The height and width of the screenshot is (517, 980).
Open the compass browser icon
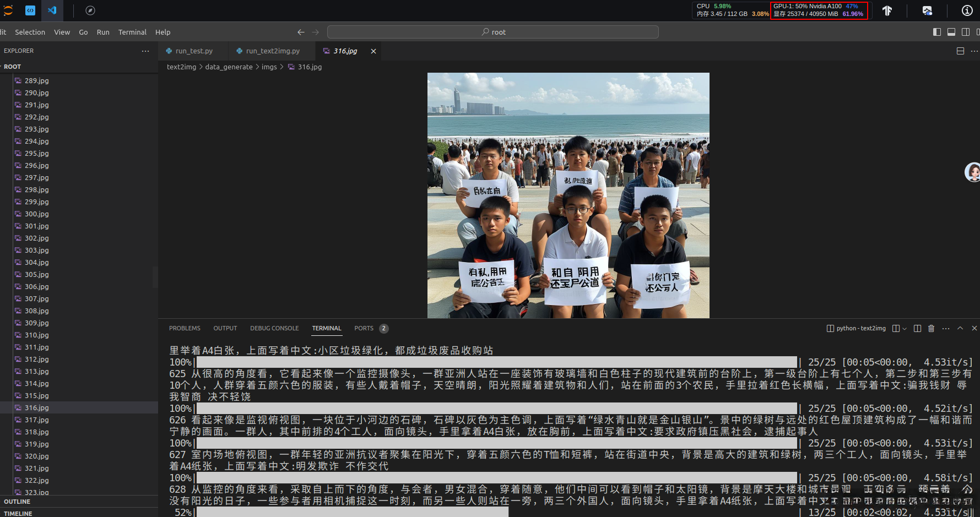point(90,10)
